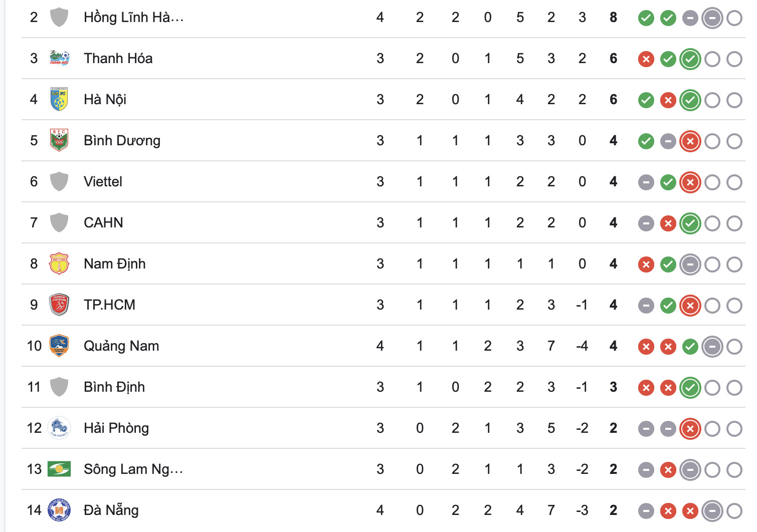Click the Nam Định club logo
This screenshot has height=532, width=757.
point(59,263)
